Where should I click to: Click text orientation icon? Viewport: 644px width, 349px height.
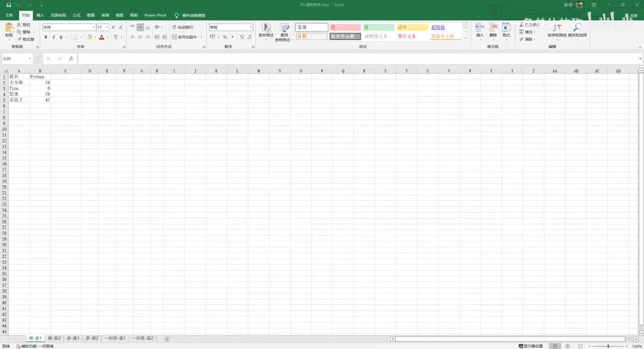pos(158,27)
